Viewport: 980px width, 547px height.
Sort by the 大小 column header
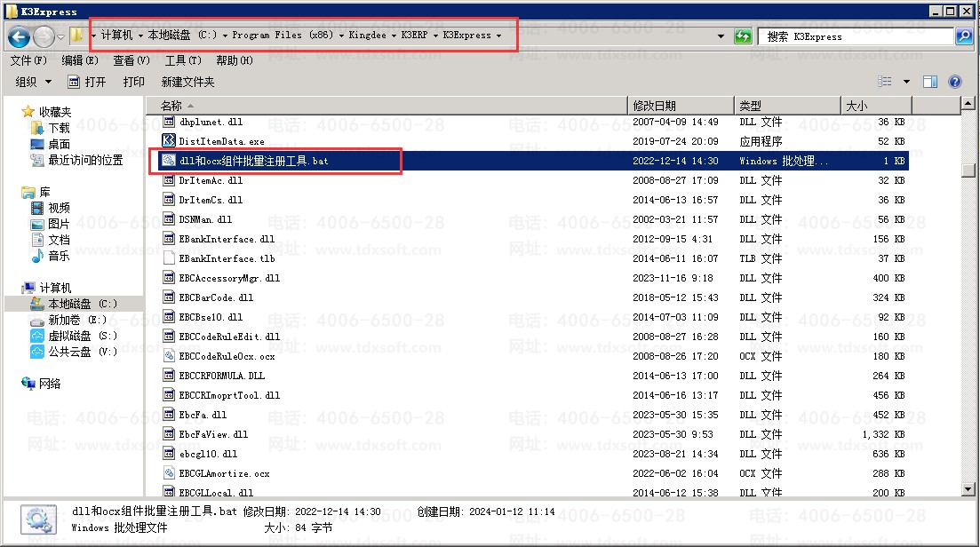876,106
